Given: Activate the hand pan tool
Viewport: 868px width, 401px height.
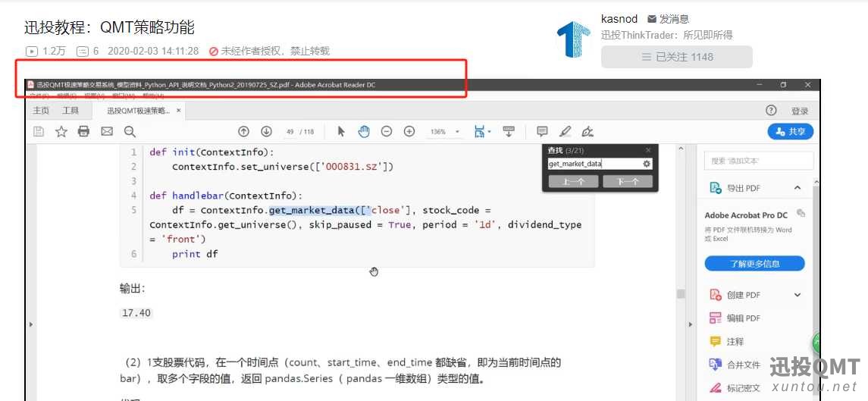Looking at the screenshot, I should click(x=364, y=132).
